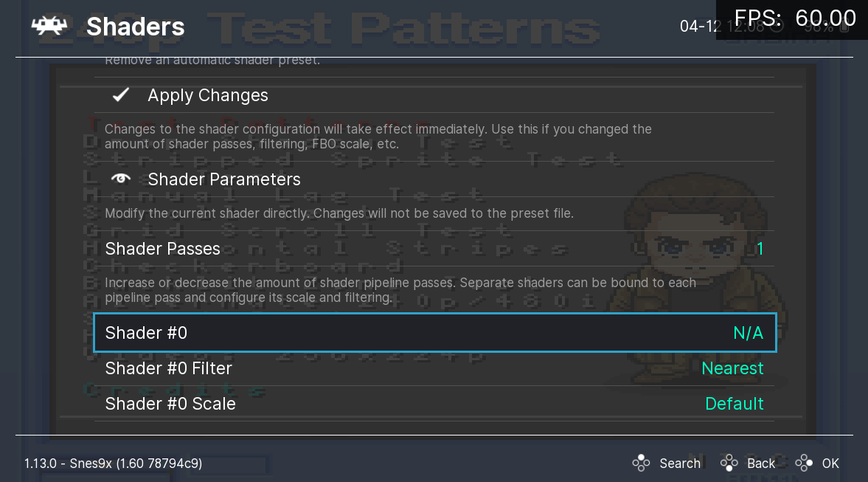The image size is (868, 482).
Task: Click the RetroArch logo in the header
Action: point(47,27)
